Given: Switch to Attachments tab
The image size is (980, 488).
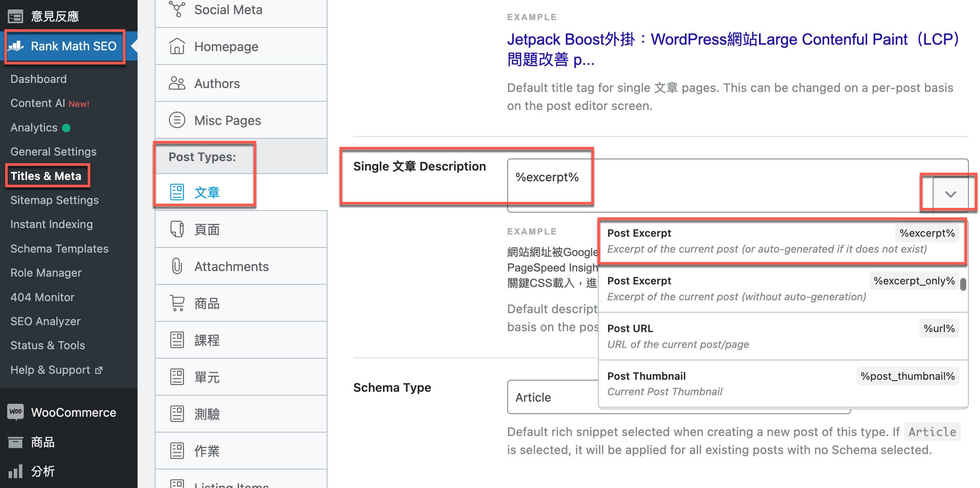Looking at the screenshot, I should pyautogui.click(x=241, y=266).
